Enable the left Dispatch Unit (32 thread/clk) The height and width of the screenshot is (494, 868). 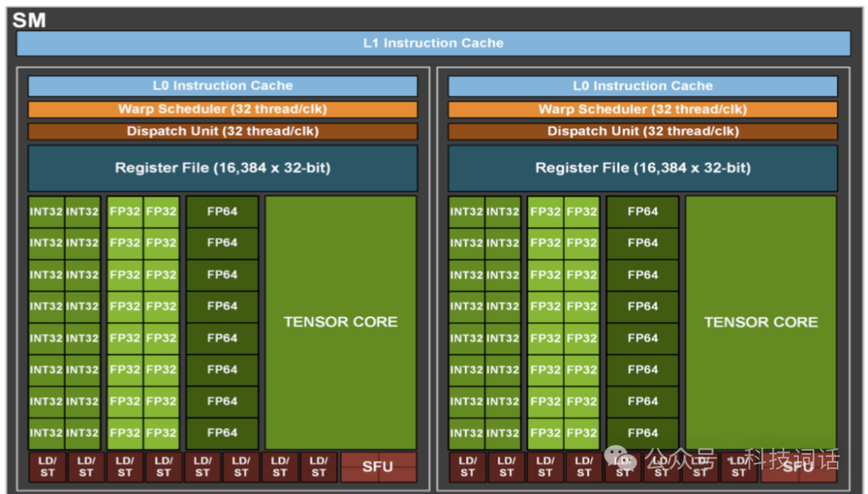[223, 130]
